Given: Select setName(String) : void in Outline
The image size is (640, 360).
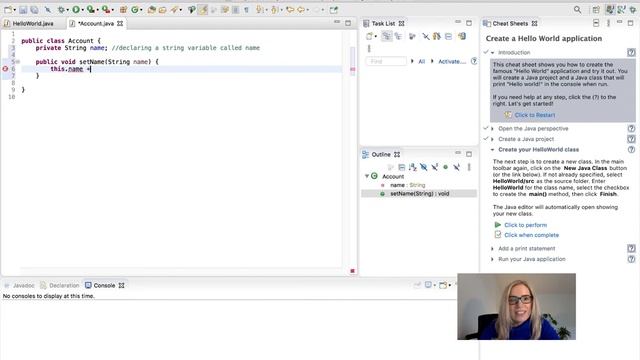Looking at the screenshot, I should [420, 194].
